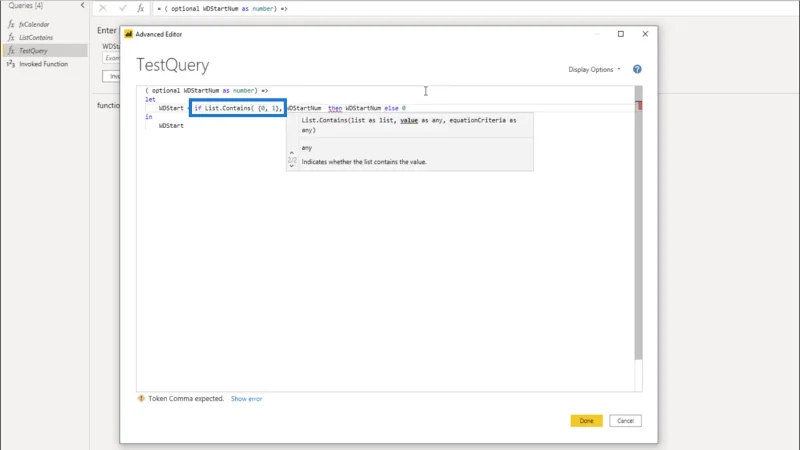Click the 'in' keyword in the code
The height and width of the screenshot is (450, 800).
point(148,117)
